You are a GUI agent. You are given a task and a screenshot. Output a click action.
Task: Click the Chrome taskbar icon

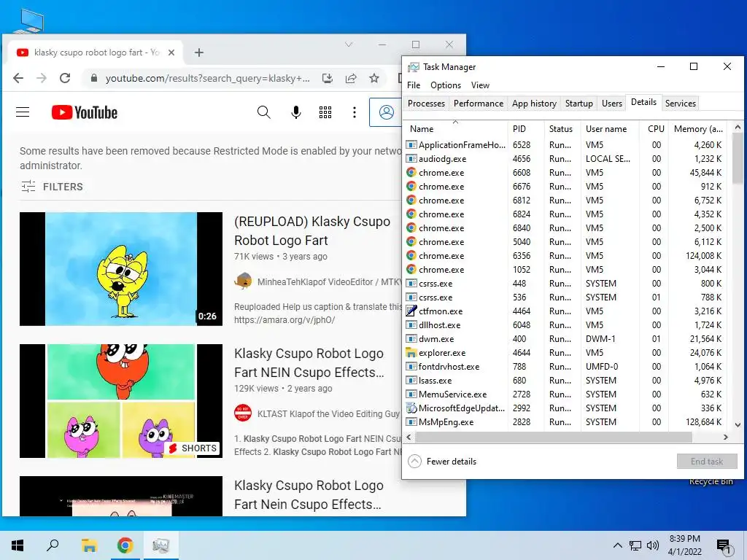pyautogui.click(x=125, y=545)
